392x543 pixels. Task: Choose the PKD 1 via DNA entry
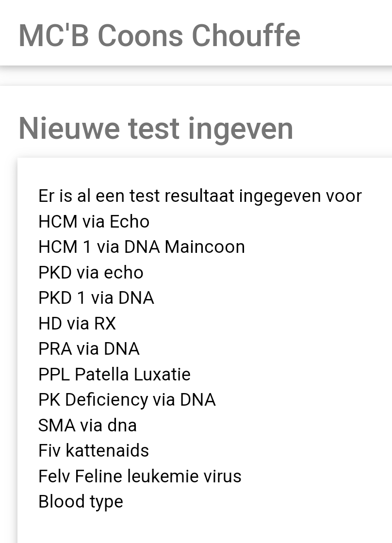[96, 298]
